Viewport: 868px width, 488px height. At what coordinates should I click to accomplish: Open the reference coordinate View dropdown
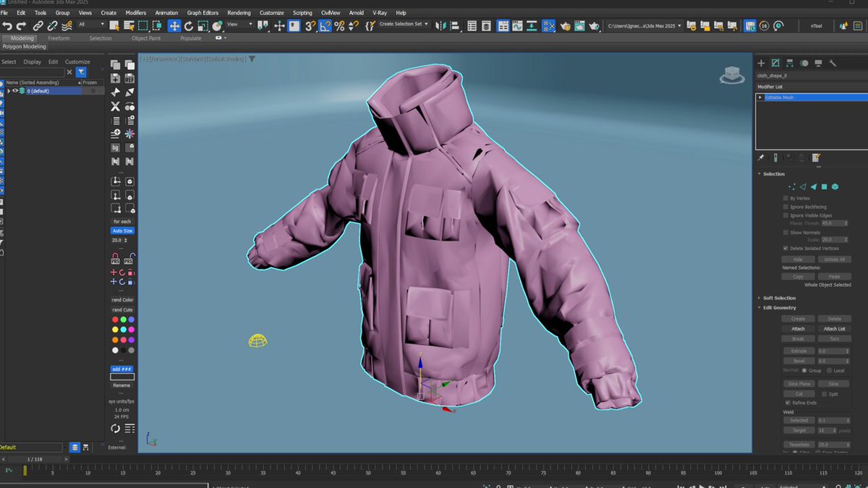click(x=238, y=25)
